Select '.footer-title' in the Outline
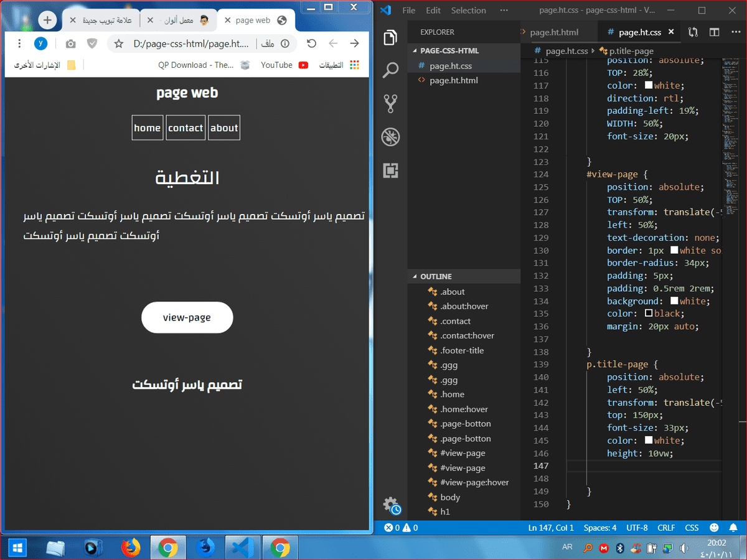747x560 pixels. 464,350
